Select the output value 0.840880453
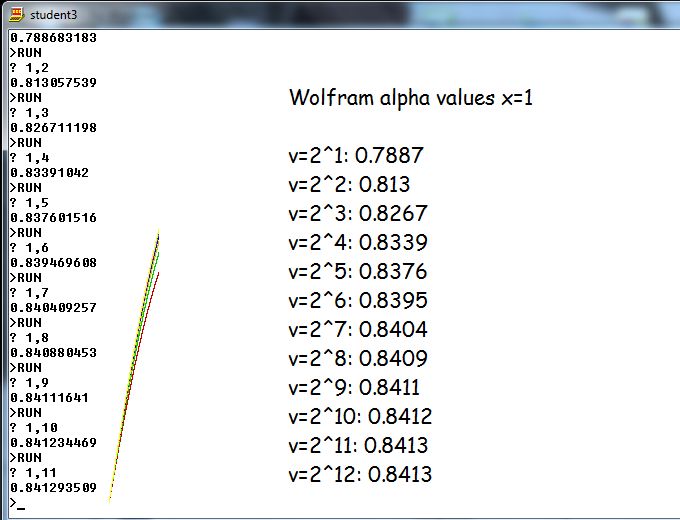The image size is (680, 520). pyautogui.click(x=53, y=353)
